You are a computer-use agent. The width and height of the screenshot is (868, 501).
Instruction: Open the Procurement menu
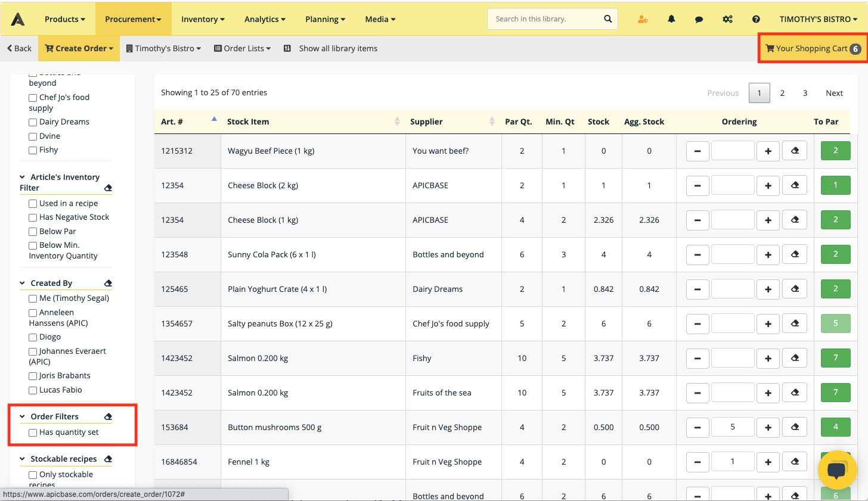pyautogui.click(x=133, y=19)
